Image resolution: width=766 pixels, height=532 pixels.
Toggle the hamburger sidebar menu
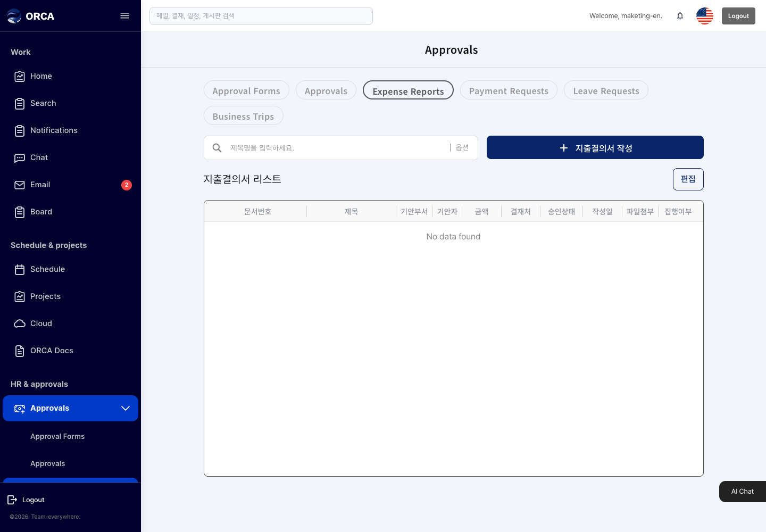(124, 16)
